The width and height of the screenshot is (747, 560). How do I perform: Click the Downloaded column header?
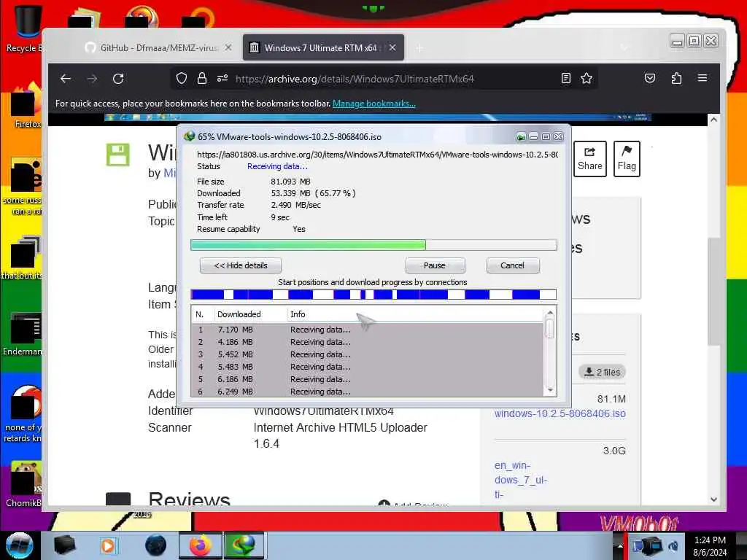click(x=249, y=314)
